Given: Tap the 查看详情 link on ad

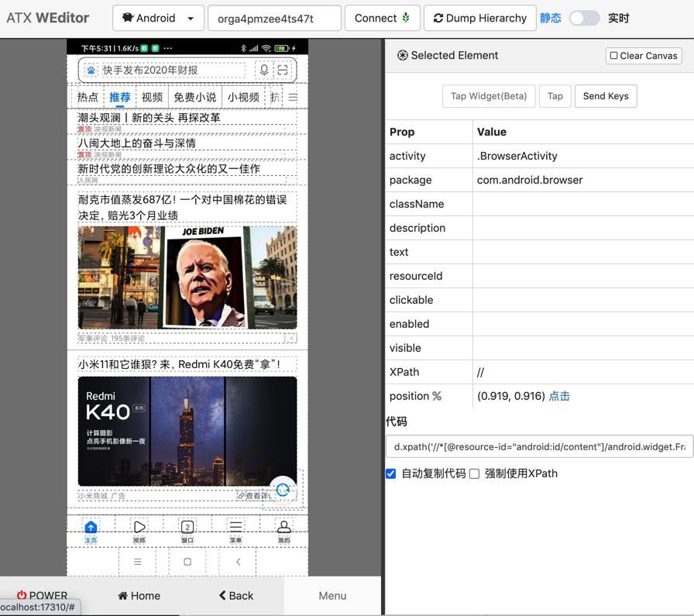Looking at the screenshot, I should coord(254,496).
